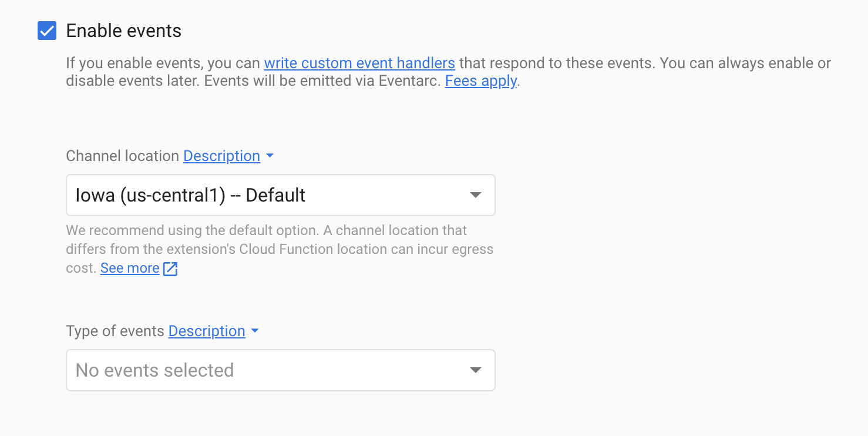Uncheck the Enable events checkbox
Screen dimensions: 868x436
point(47,31)
